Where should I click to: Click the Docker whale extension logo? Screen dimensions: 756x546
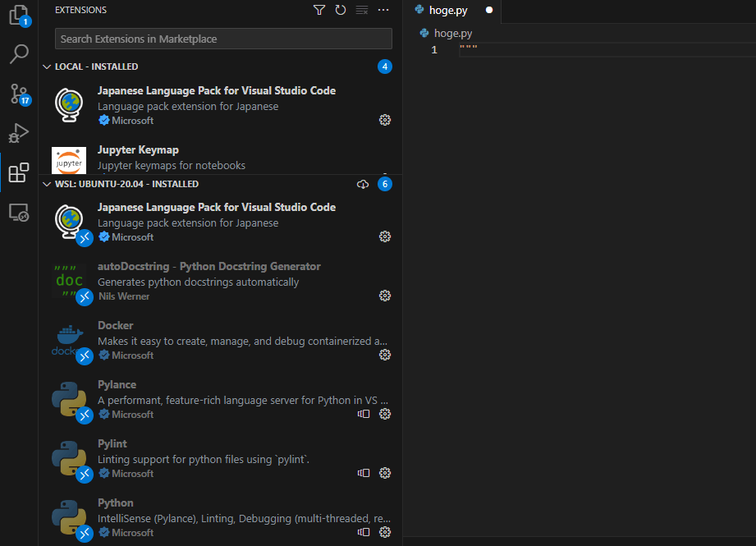(x=69, y=341)
